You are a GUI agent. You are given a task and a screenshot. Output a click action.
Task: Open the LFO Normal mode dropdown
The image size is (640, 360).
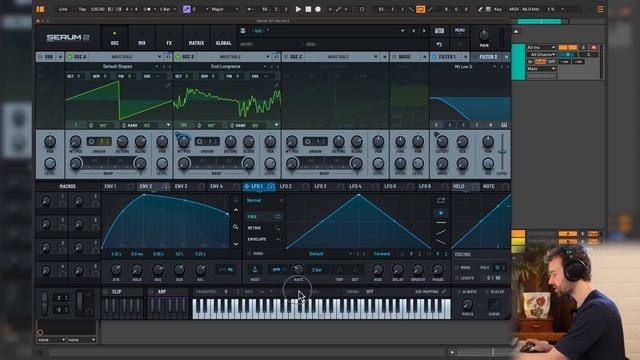[x=264, y=200]
